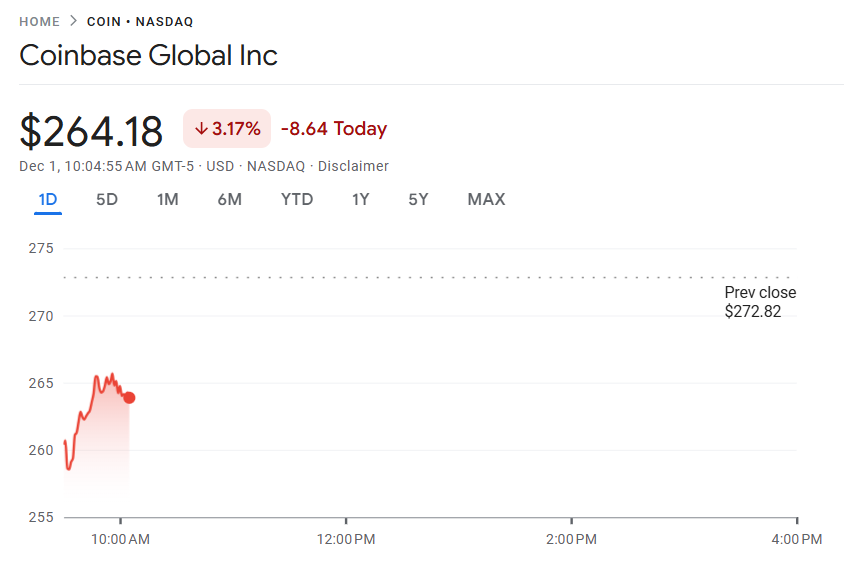
Task: Click the breadcrumb chevron after HOME
Action: point(73,21)
